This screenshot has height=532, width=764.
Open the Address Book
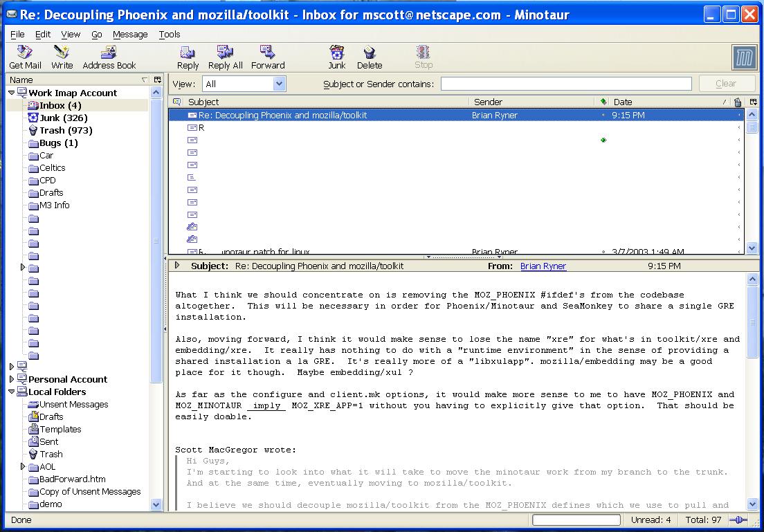109,57
